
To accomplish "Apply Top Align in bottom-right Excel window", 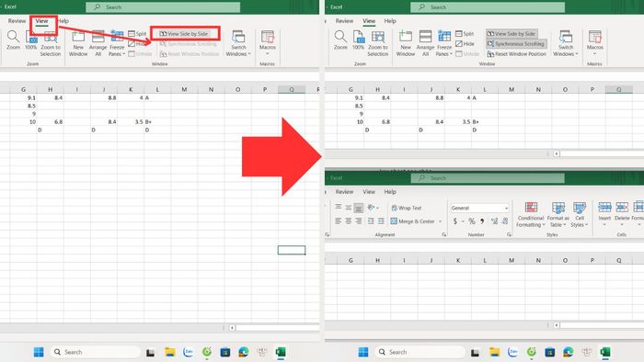I will pos(338,208).
